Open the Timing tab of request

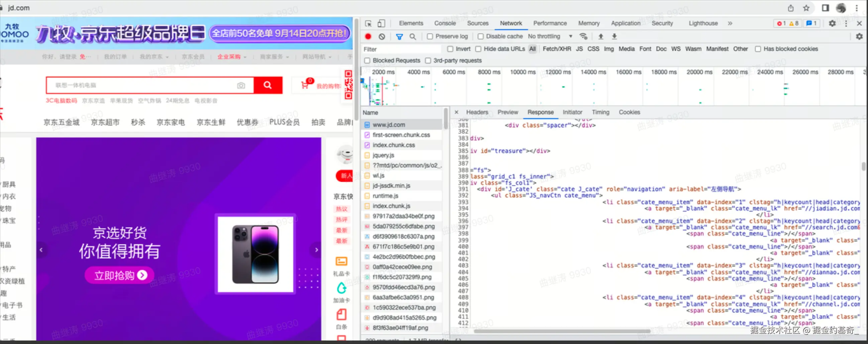(601, 112)
